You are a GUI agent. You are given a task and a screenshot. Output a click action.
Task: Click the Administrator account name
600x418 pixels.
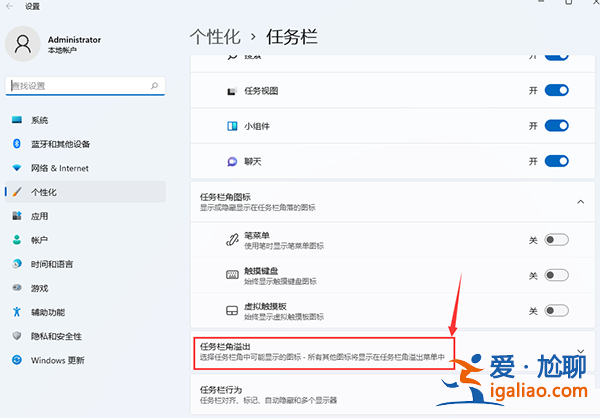pyautogui.click(x=74, y=40)
